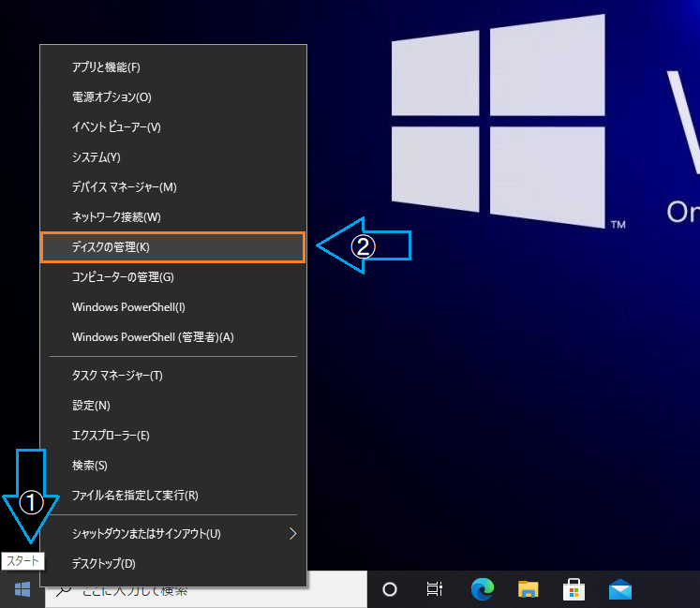Select ディスクの管理(K) entry
Screen dimensions: 700x608
(x=173, y=247)
